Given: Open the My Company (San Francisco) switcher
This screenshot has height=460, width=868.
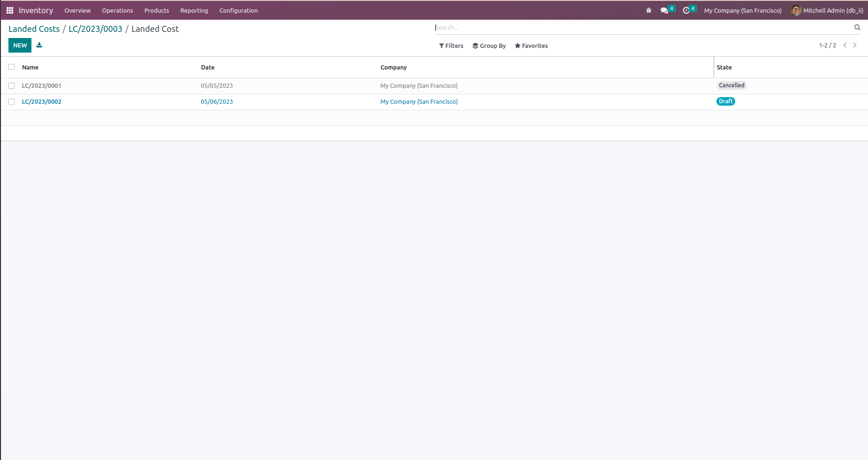Looking at the screenshot, I should [x=743, y=10].
